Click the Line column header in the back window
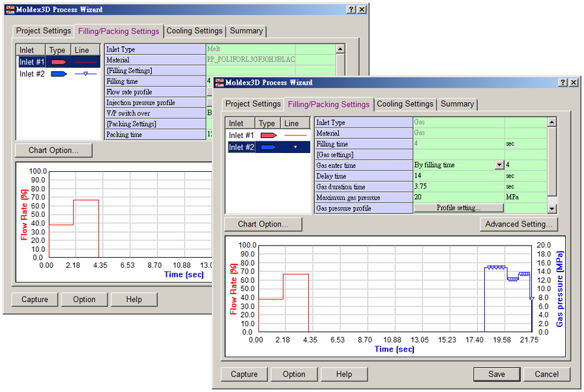The height and width of the screenshot is (392, 584). 85,50
